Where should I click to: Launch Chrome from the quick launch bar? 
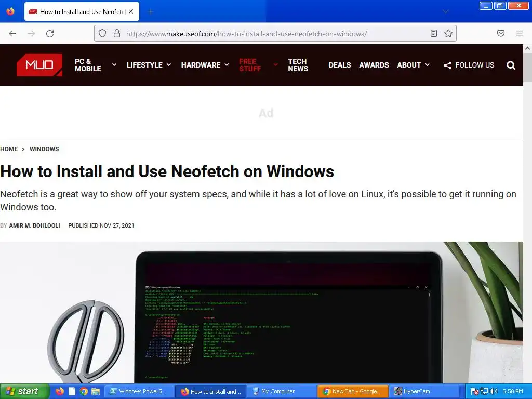point(84,391)
